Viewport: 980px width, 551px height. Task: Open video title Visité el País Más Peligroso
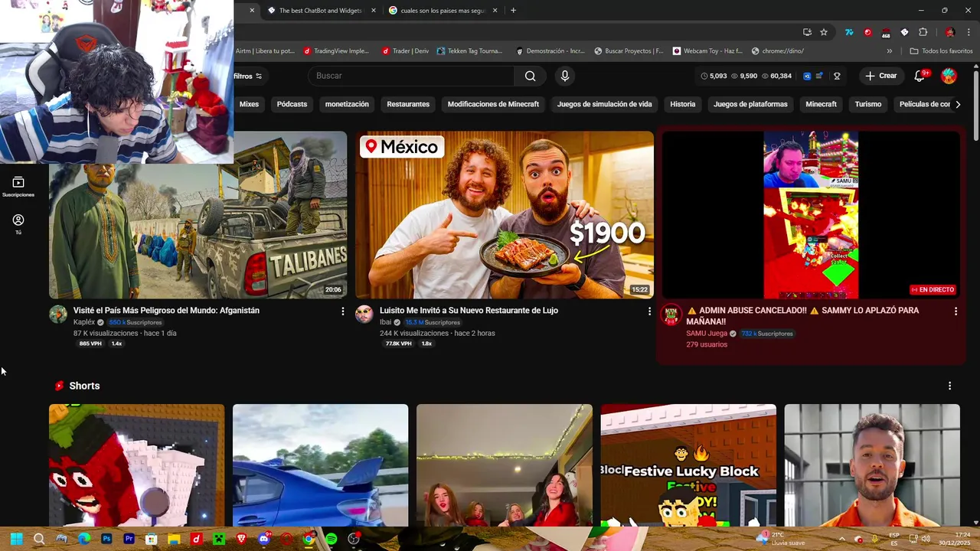(166, 311)
